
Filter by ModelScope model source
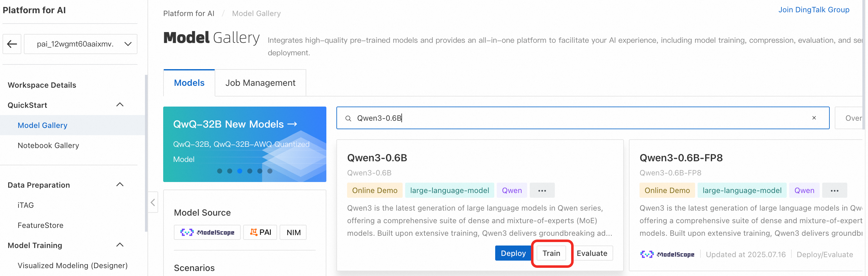point(207,233)
